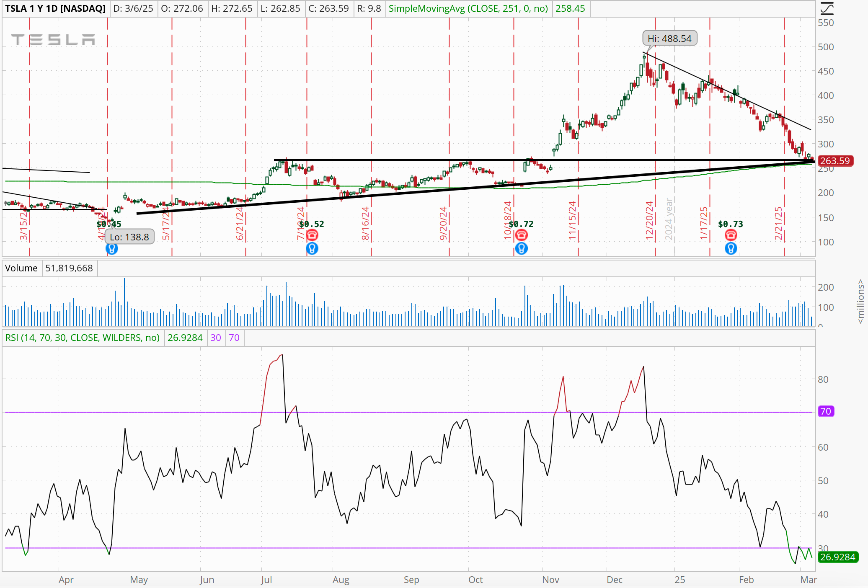Click the purple 70 level tag on RSI axis
The height and width of the screenshot is (588, 868).
click(825, 411)
